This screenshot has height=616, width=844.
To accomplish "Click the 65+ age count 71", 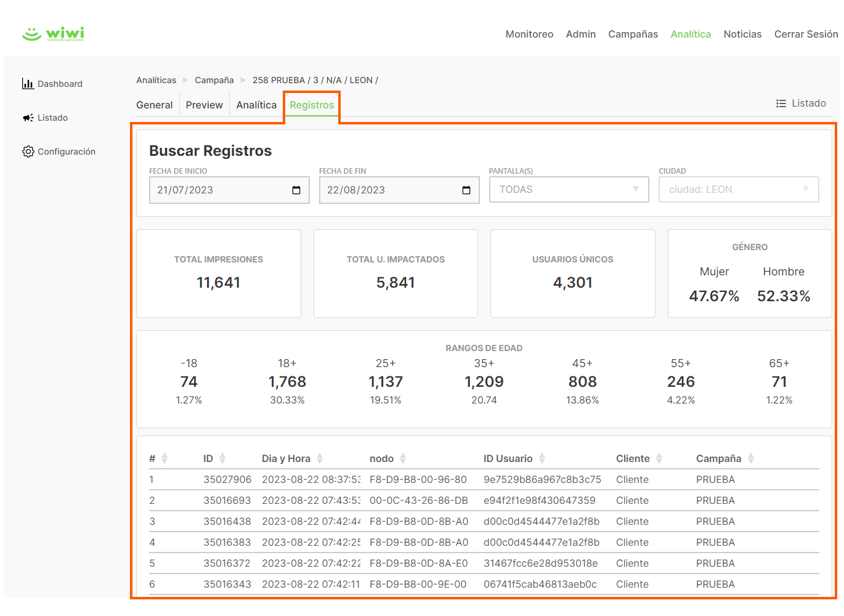I will pyautogui.click(x=779, y=382).
